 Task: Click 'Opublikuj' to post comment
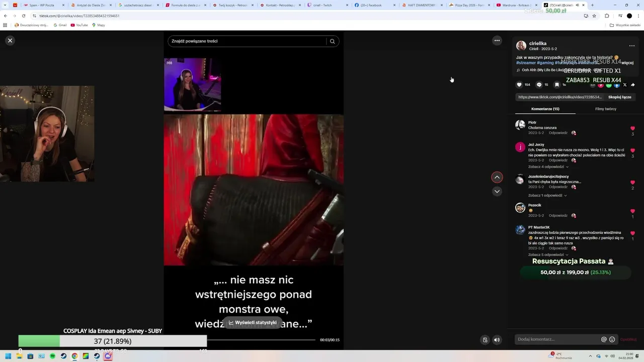pyautogui.click(x=628, y=339)
